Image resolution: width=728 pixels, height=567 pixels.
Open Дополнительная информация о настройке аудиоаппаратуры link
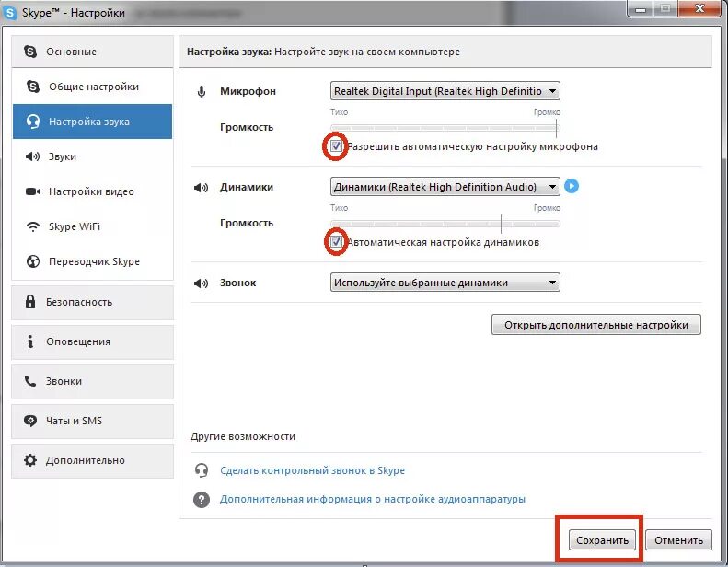point(373,499)
